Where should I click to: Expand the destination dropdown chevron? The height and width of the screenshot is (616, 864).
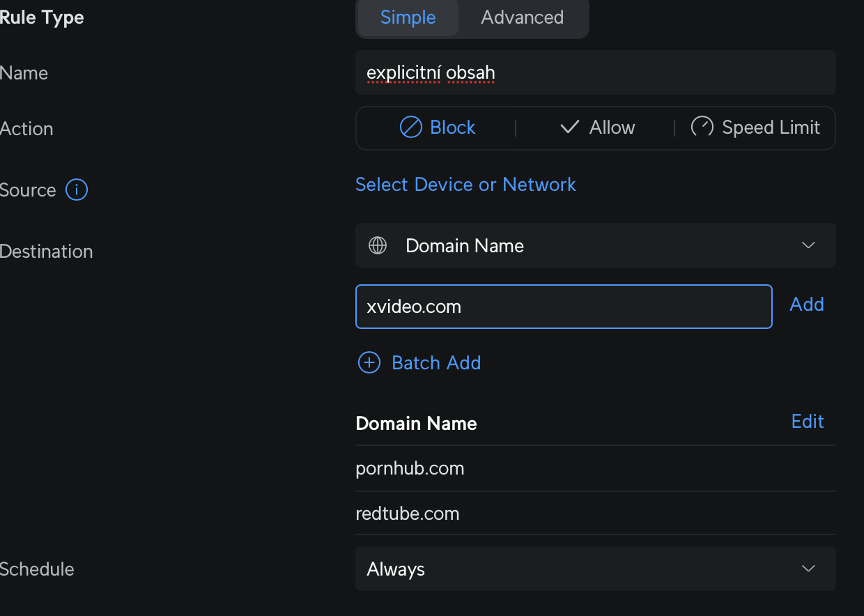(808, 245)
